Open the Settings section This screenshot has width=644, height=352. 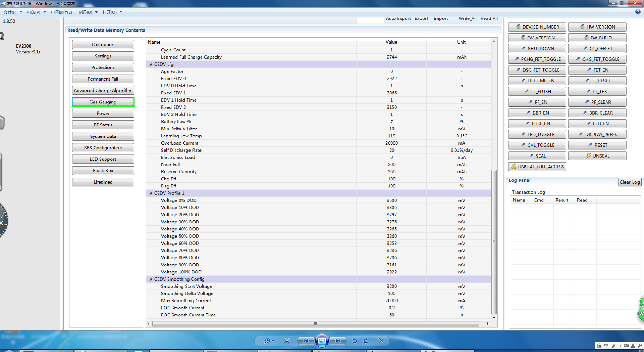pyautogui.click(x=103, y=56)
